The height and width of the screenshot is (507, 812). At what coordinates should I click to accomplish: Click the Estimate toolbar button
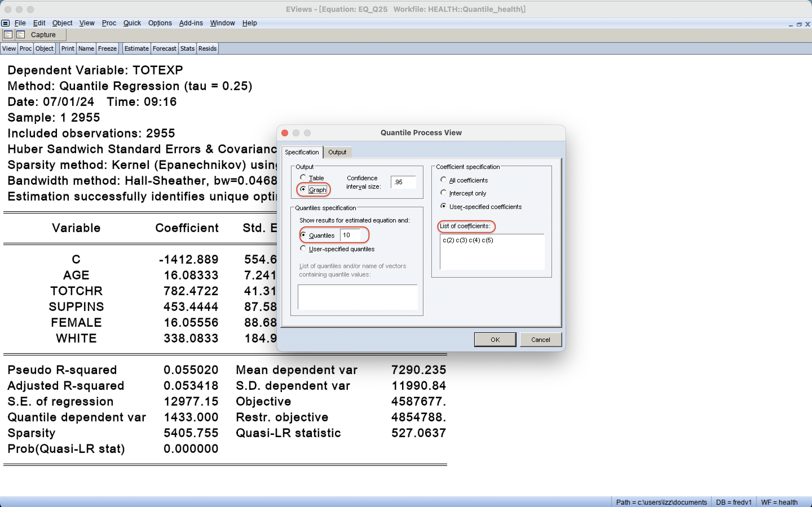click(x=136, y=49)
